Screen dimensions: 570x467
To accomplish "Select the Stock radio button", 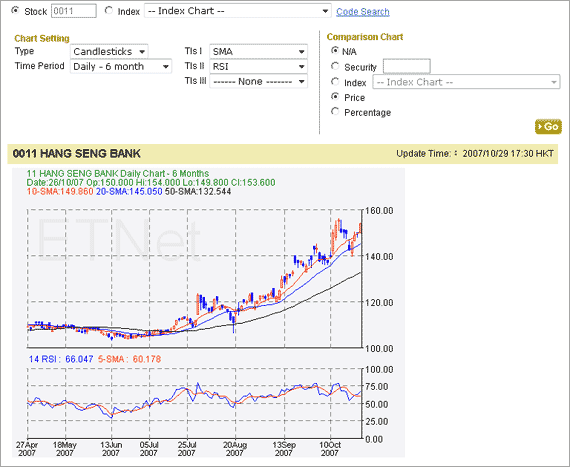I will pos(15,11).
